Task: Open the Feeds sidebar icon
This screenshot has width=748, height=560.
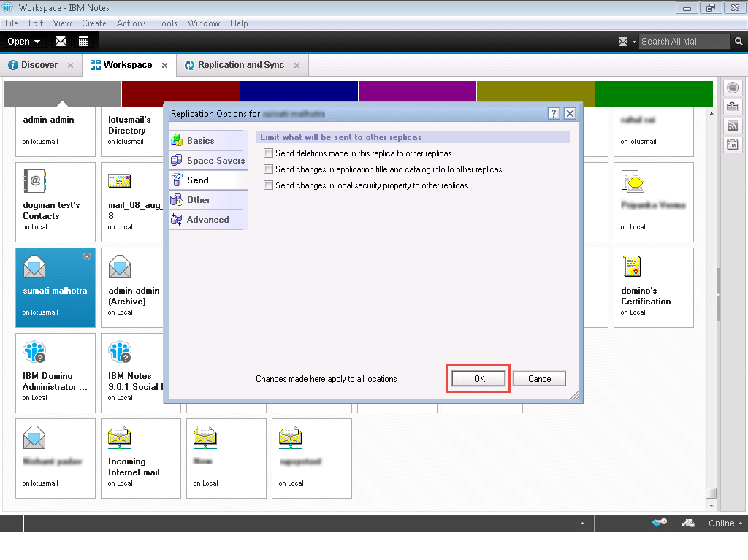Action: point(733,126)
